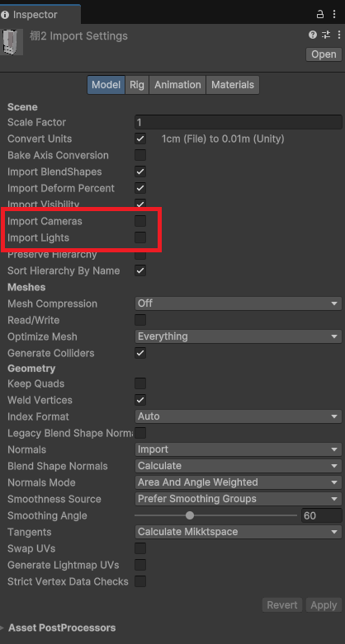The height and width of the screenshot is (644, 345).
Task: Click the Open button
Action: (324, 54)
